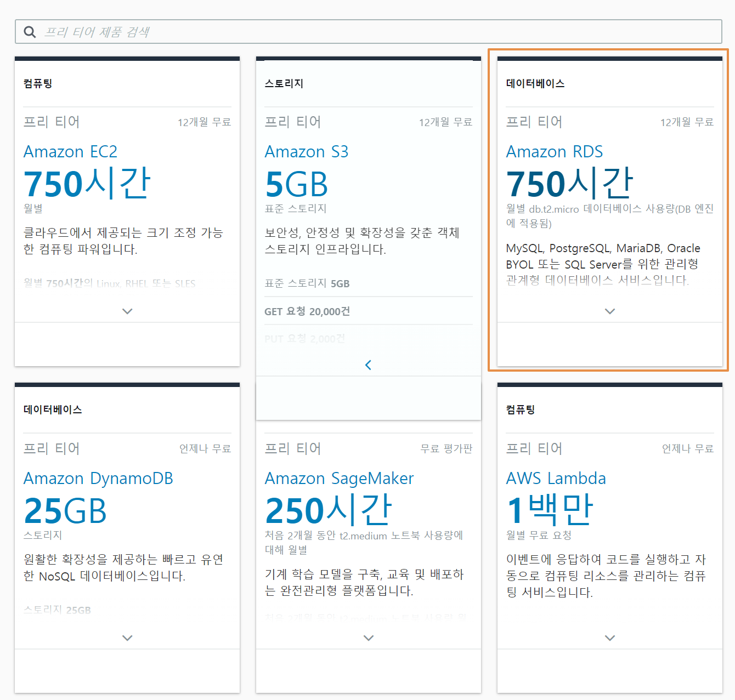Screen dimensions: 735x700
Task: Open the Amazon DynamoDB link
Action: point(98,479)
